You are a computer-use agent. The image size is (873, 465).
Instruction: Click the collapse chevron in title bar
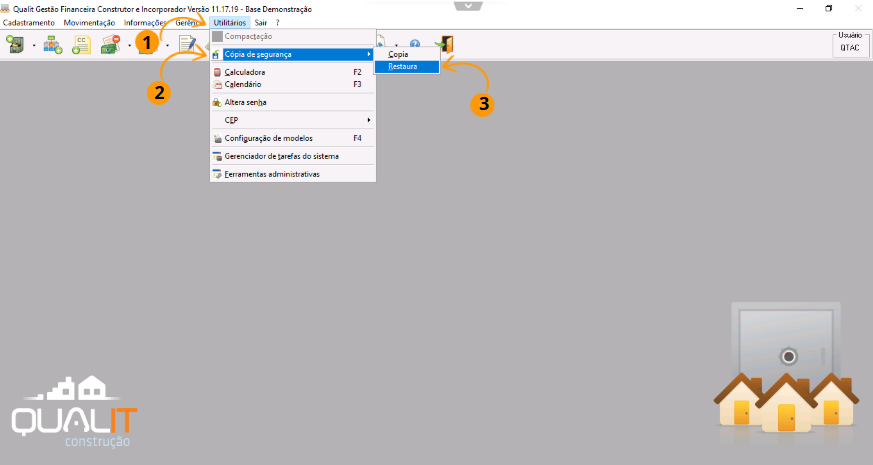click(x=468, y=6)
